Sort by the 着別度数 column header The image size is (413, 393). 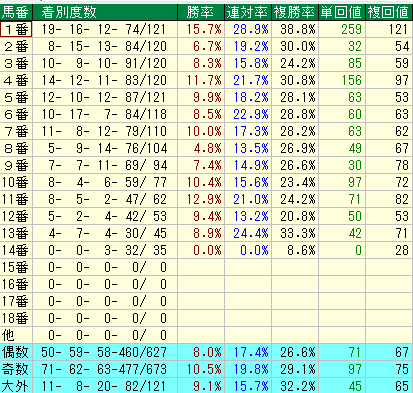[105, 12]
